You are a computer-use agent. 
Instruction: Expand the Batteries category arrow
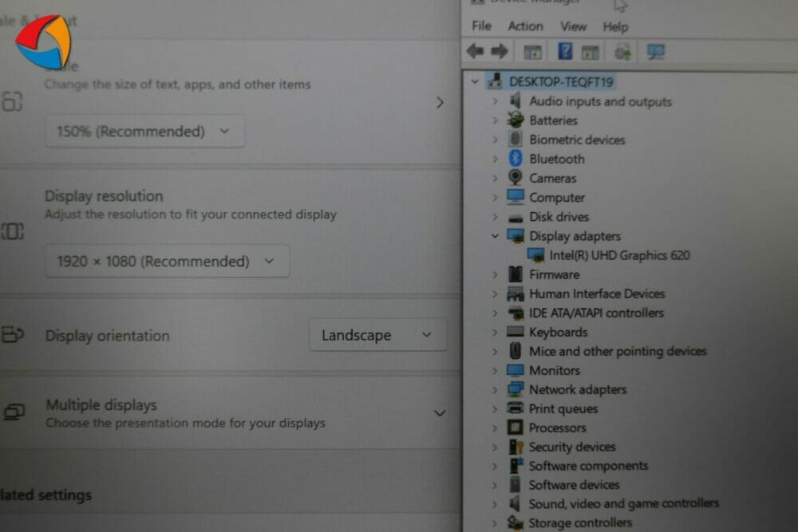pos(495,120)
